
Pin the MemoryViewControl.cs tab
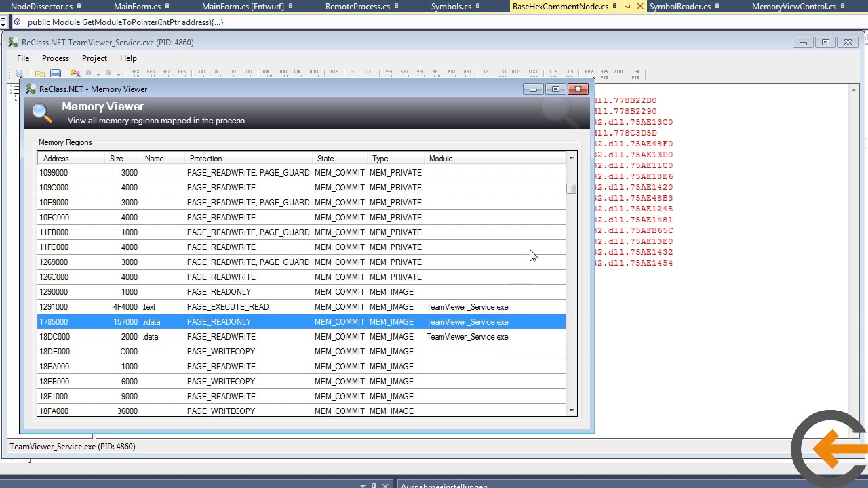[843, 7]
